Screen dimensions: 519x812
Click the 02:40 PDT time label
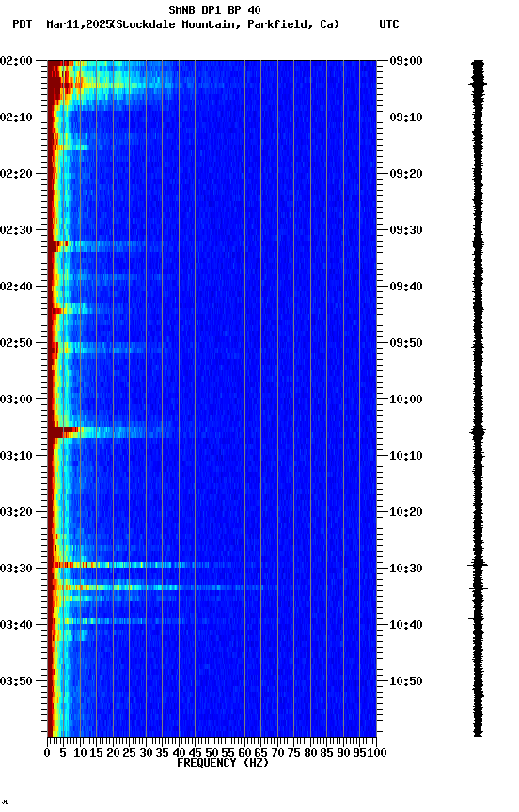pyautogui.click(x=16, y=287)
